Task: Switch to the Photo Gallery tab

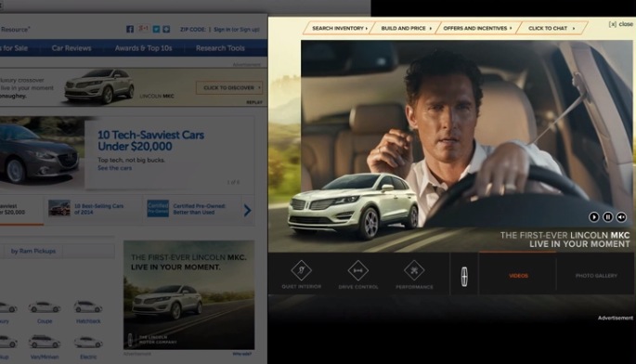Action: pyautogui.click(x=596, y=276)
